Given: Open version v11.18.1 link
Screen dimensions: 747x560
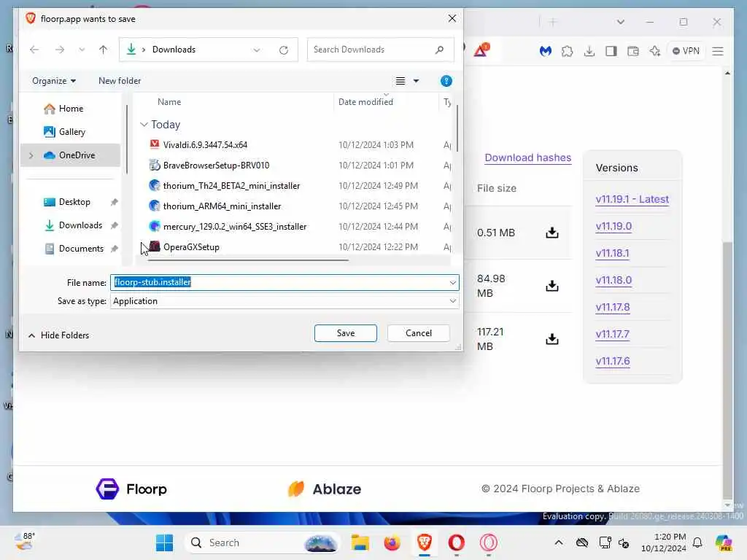Looking at the screenshot, I should pos(612,253).
